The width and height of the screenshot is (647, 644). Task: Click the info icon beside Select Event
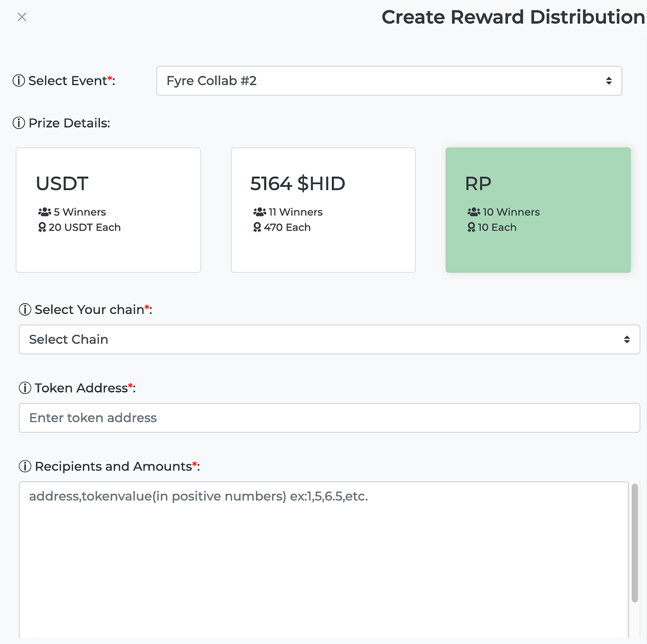click(18, 81)
